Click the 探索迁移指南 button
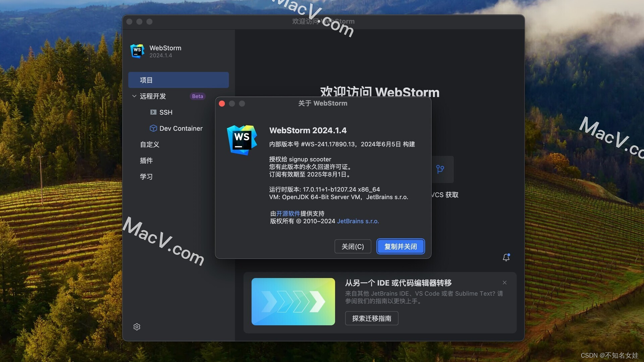The image size is (644, 362). 371,318
